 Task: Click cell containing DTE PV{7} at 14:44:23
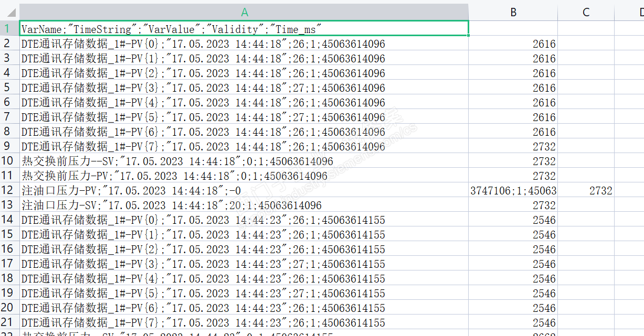(x=244, y=322)
